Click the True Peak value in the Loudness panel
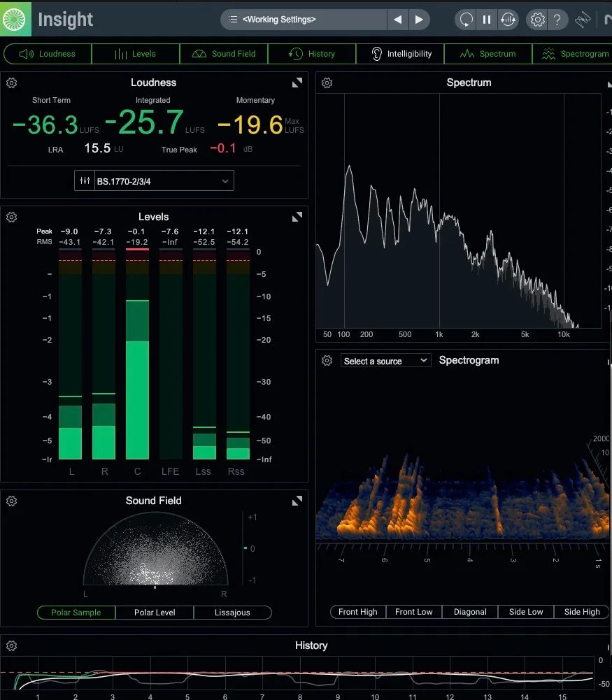This screenshot has height=700, width=612. tap(222, 148)
